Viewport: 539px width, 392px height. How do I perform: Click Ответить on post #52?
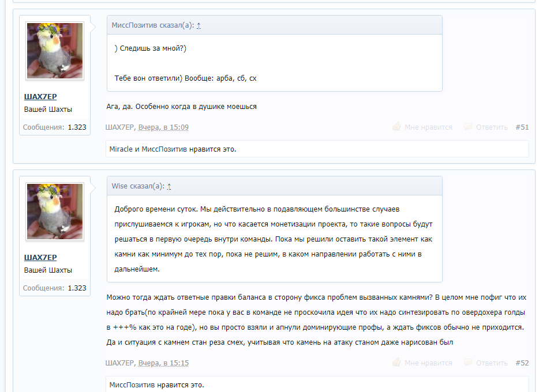click(x=492, y=363)
